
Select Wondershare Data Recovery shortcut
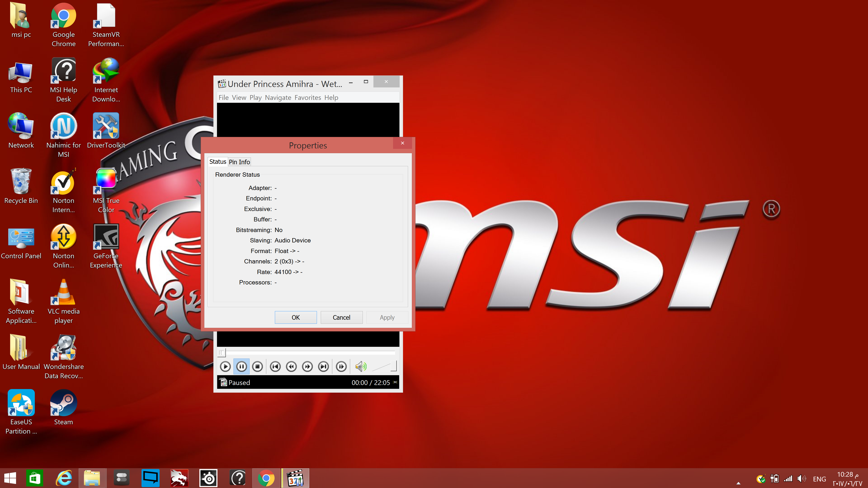[63, 357]
